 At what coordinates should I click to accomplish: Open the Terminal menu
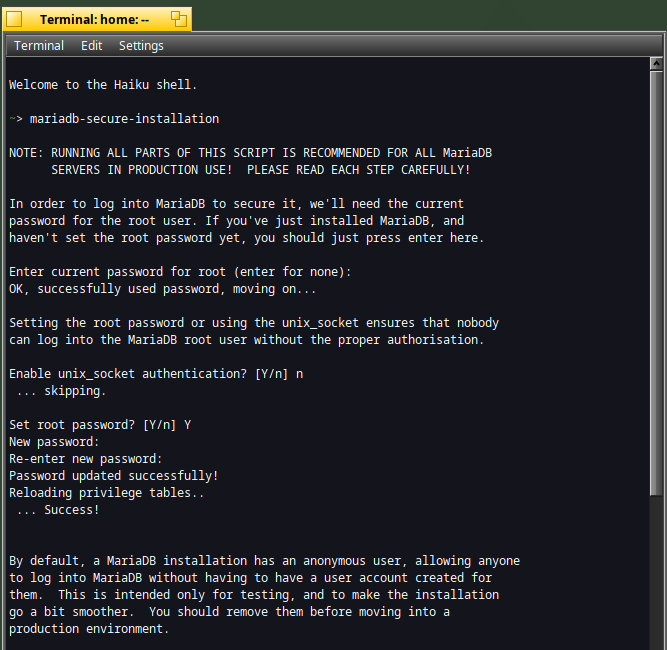39,46
